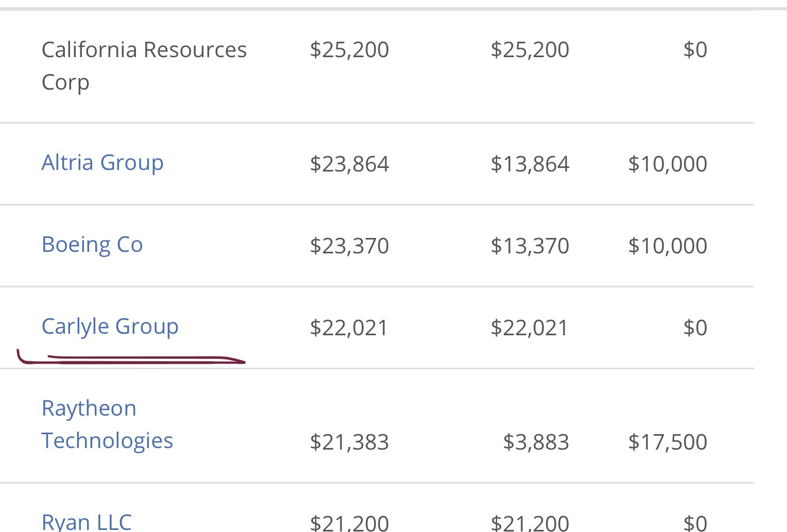The image size is (787, 532).
Task: Select the $13,864 amount in Altria row
Action: tap(530, 164)
